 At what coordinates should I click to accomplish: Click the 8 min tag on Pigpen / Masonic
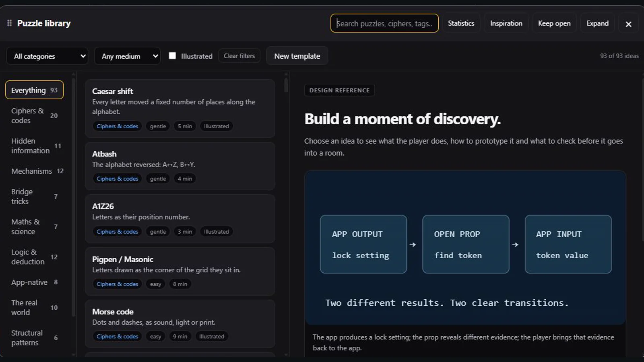click(x=180, y=284)
